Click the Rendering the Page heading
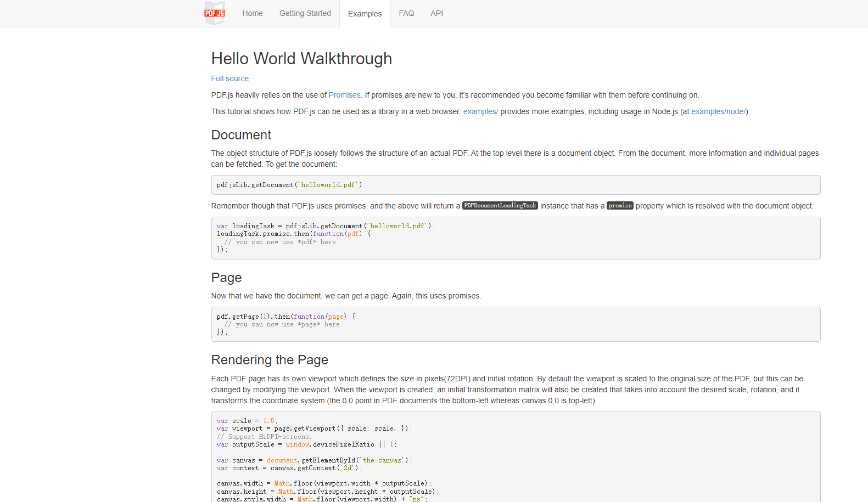868x502 pixels. 270,360
